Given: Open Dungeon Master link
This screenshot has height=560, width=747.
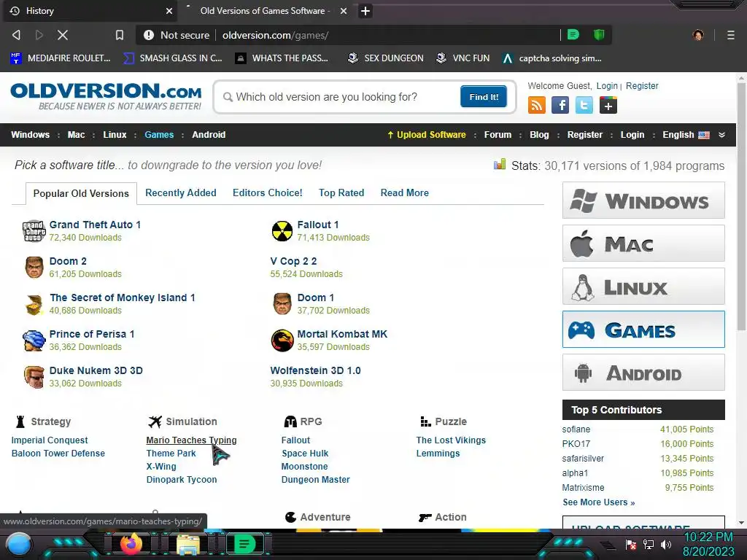Looking at the screenshot, I should point(315,480).
